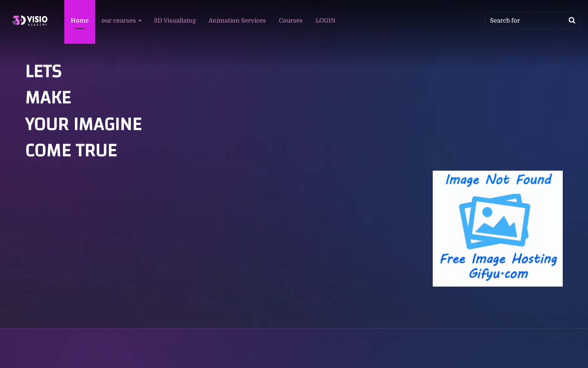Click the dark underline beneath Home
This screenshot has width=588, height=368.
click(80, 29)
